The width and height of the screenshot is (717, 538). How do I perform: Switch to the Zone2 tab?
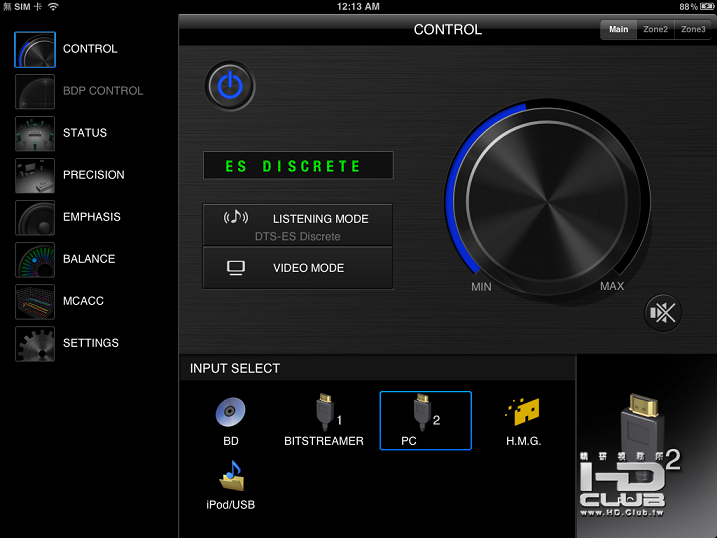point(655,29)
